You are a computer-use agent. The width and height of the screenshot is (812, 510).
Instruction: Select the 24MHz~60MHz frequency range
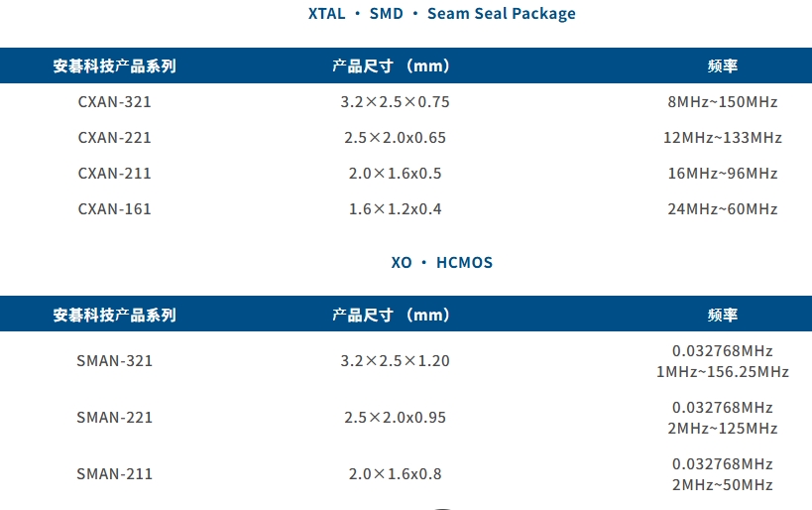[x=722, y=208]
